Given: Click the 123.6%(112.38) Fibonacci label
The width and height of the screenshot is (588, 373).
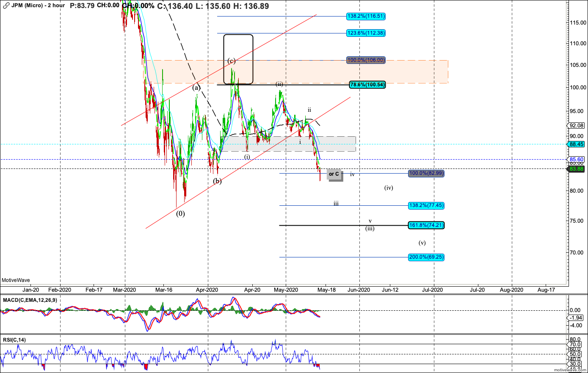Looking at the screenshot, I should pyautogui.click(x=366, y=33).
